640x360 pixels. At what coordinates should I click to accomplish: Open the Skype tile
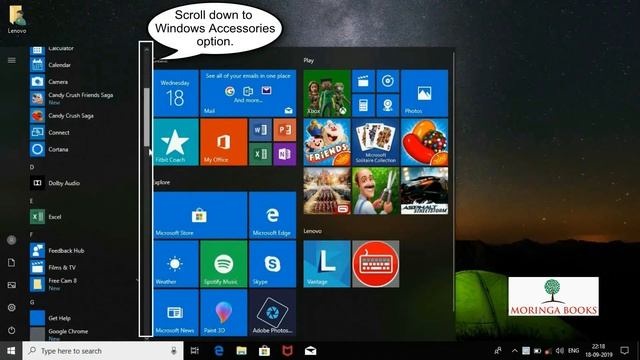coord(273,264)
